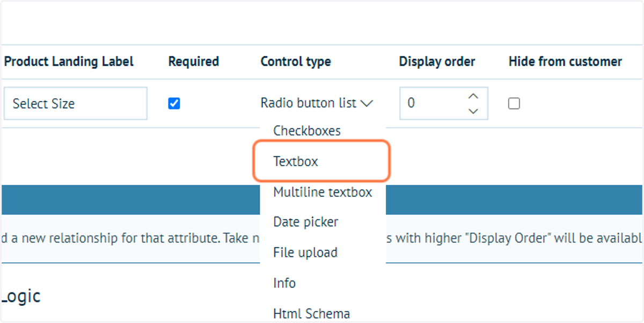Select Textbox control type option
The width and height of the screenshot is (644, 323).
click(322, 161)
